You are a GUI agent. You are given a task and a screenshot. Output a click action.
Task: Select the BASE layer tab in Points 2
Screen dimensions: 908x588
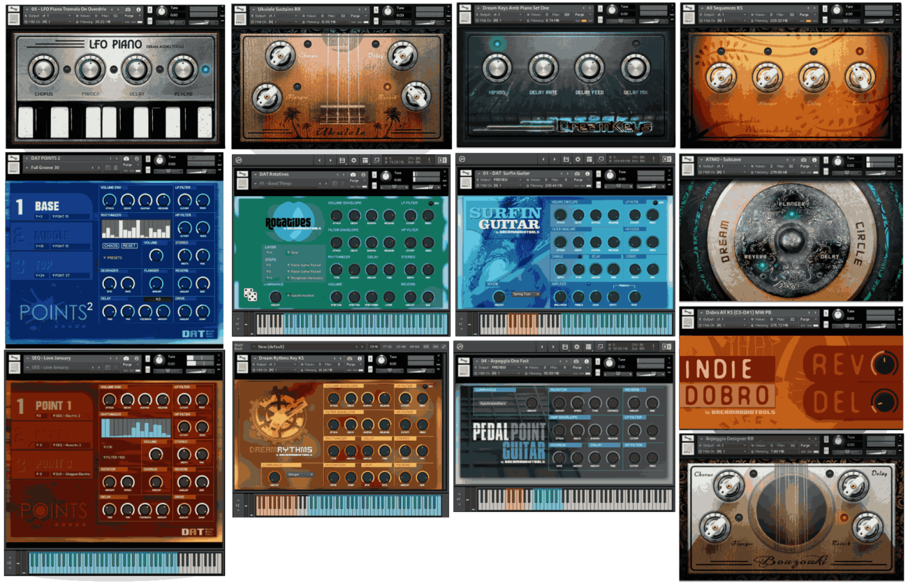49,206
